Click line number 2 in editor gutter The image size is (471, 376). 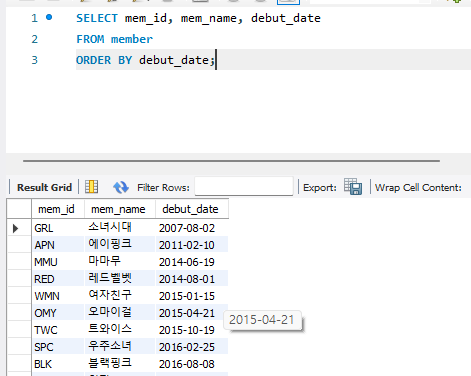(x=34, y=39)
